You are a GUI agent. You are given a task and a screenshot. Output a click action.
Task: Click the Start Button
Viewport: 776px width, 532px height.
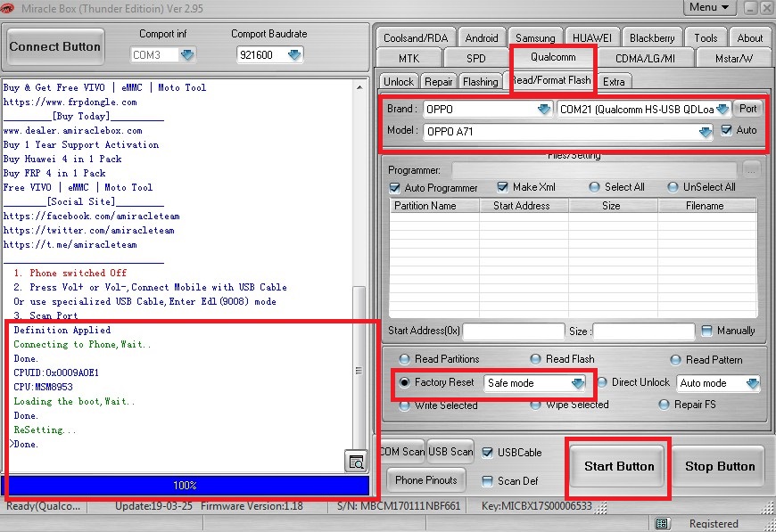(619, 466)
